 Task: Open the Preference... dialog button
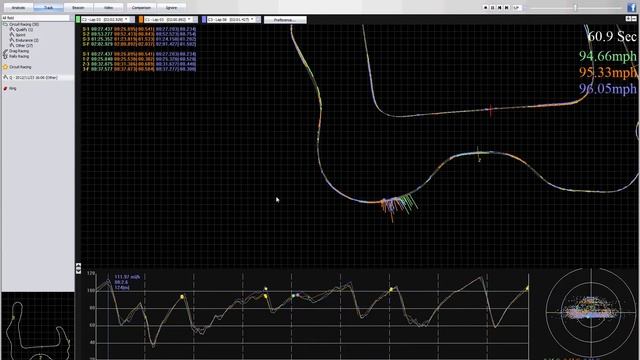(x=285, y=20)
